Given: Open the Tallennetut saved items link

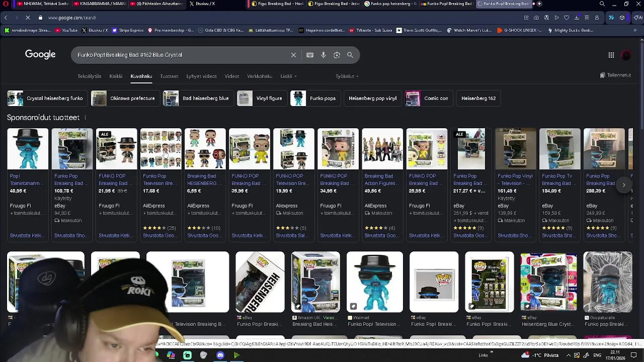Looking at the screenshot, I should pyautogui.click(x=615, y=75).
